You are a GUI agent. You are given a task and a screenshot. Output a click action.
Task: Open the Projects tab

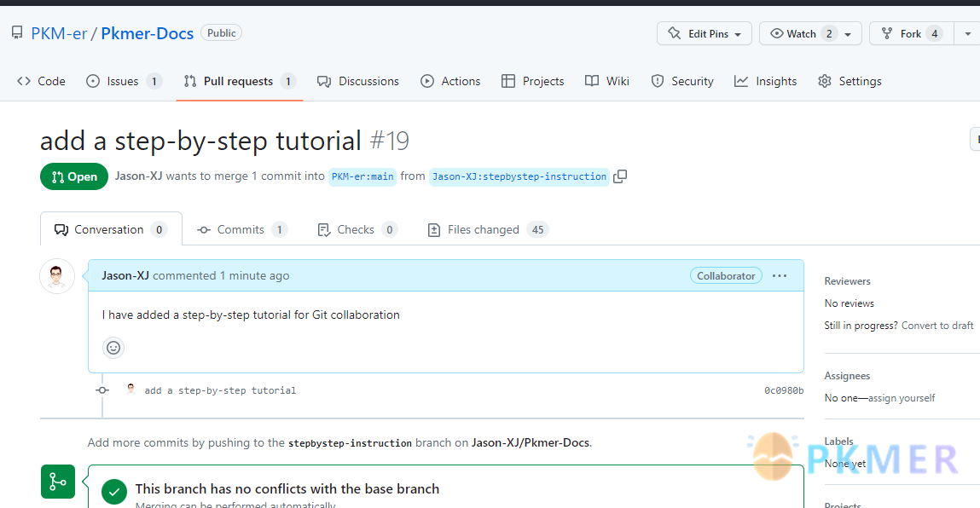pos(532,81)
